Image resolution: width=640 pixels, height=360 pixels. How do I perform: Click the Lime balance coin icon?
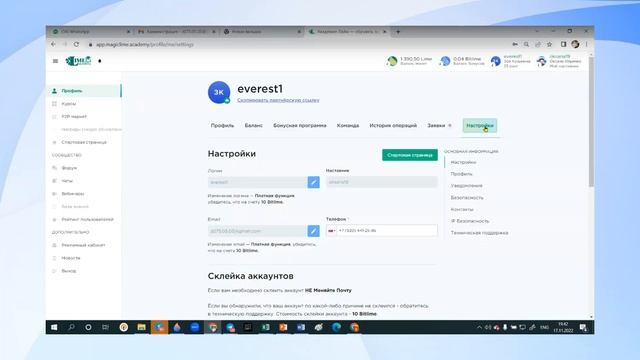click(392, 61)
